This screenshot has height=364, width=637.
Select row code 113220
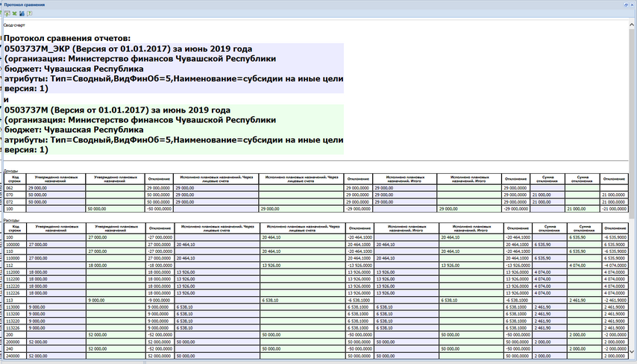pyautogui.click(x=16, y=321)
